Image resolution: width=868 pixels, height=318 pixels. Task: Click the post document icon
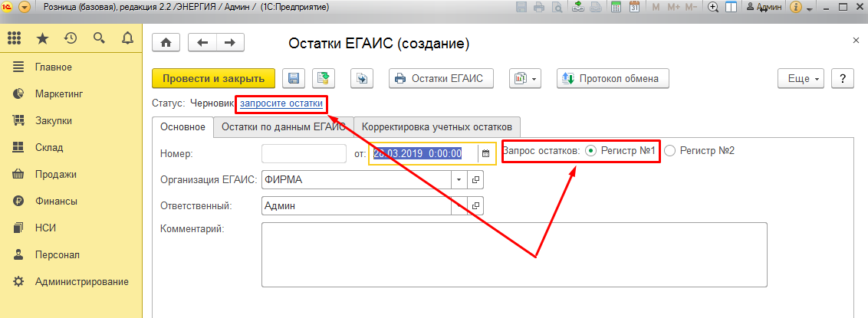click(x=324, y=78)
